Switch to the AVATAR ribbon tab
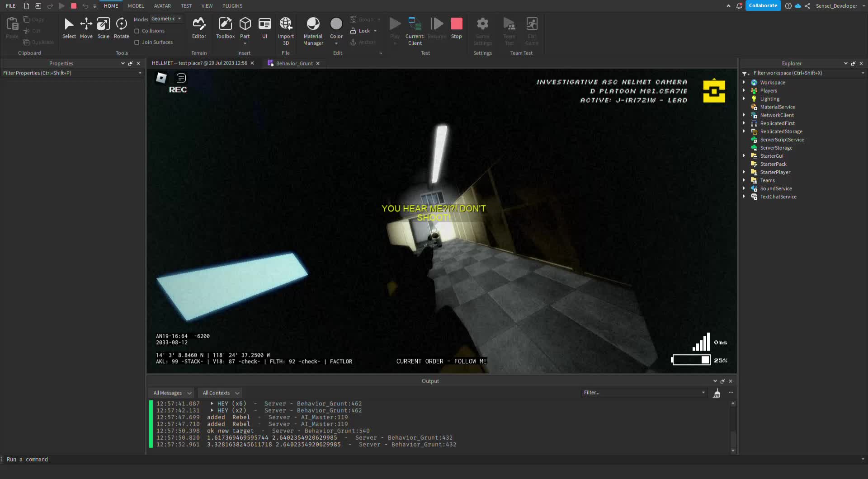The height and width of the screenshot is (479, 868). coord(162,6)
